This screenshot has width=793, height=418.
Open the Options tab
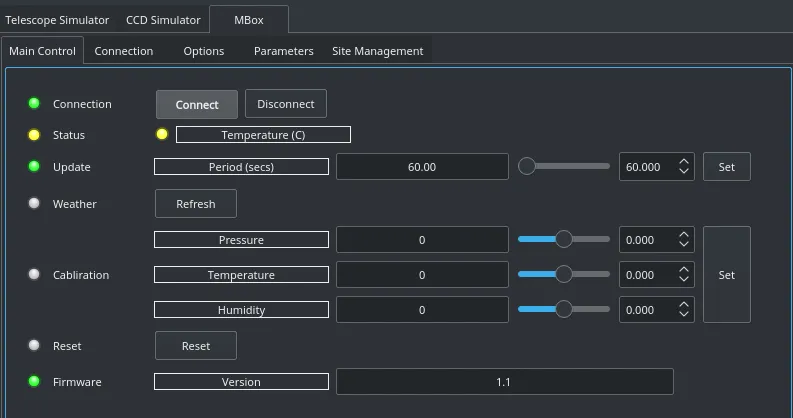click(x=204, y=51)
